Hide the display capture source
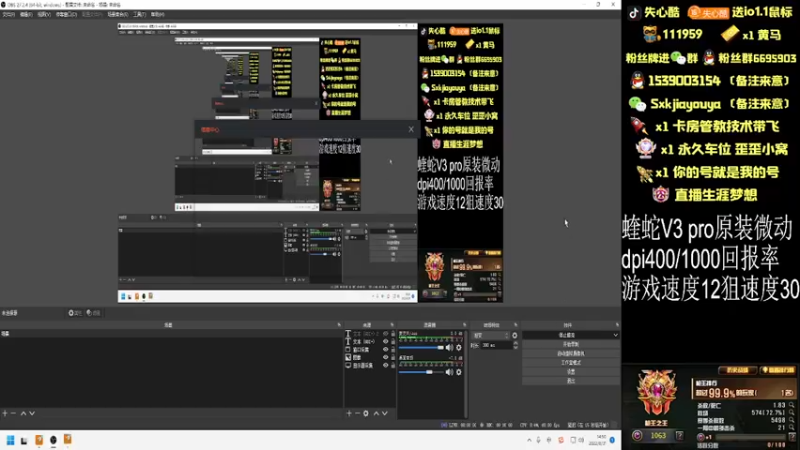 point(386,365)
